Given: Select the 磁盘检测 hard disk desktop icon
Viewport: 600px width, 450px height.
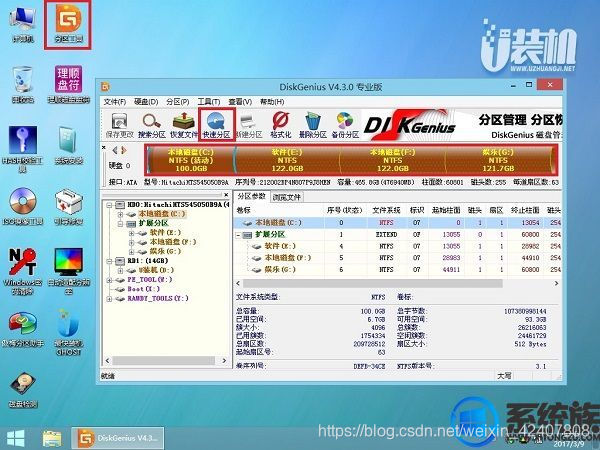Looking at the screenshot, I should pos(23,390).
